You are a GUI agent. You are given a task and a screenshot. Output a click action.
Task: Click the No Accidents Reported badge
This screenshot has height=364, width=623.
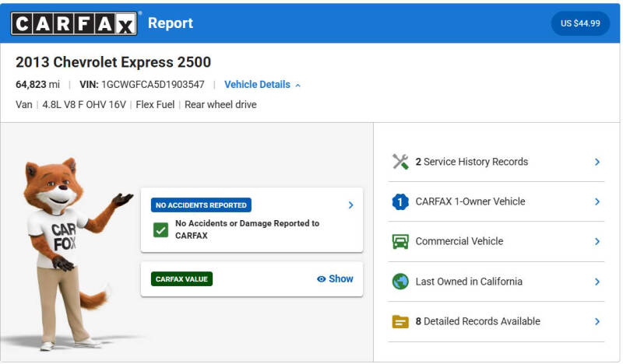point(201,205)
